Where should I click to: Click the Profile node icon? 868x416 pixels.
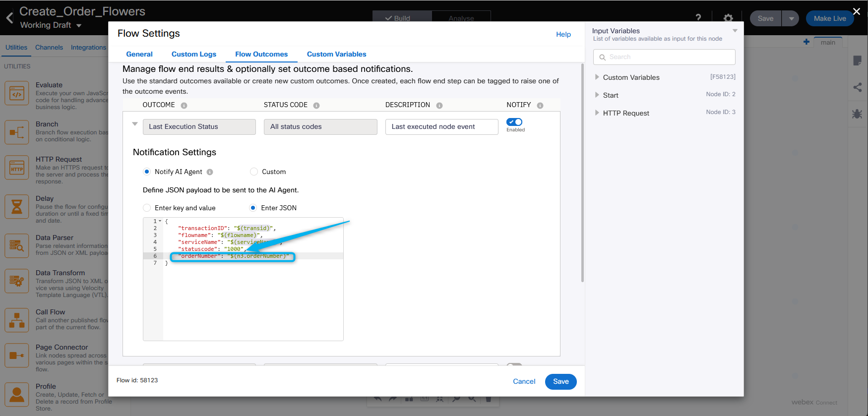pyautogui.click(x=17, y=395)
